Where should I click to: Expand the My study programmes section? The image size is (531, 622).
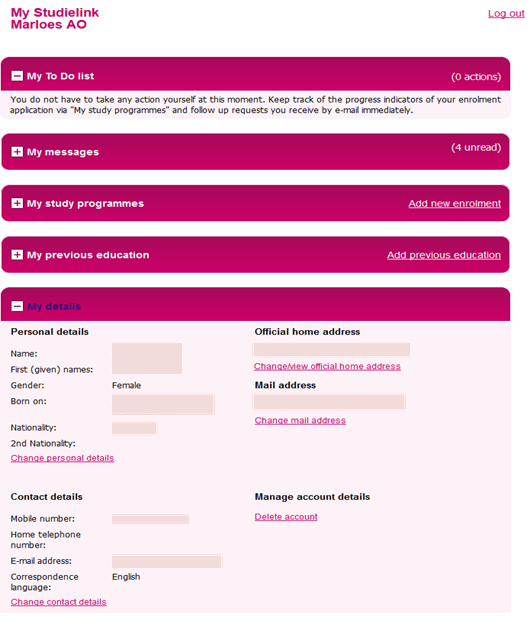(x=17, y=203)
